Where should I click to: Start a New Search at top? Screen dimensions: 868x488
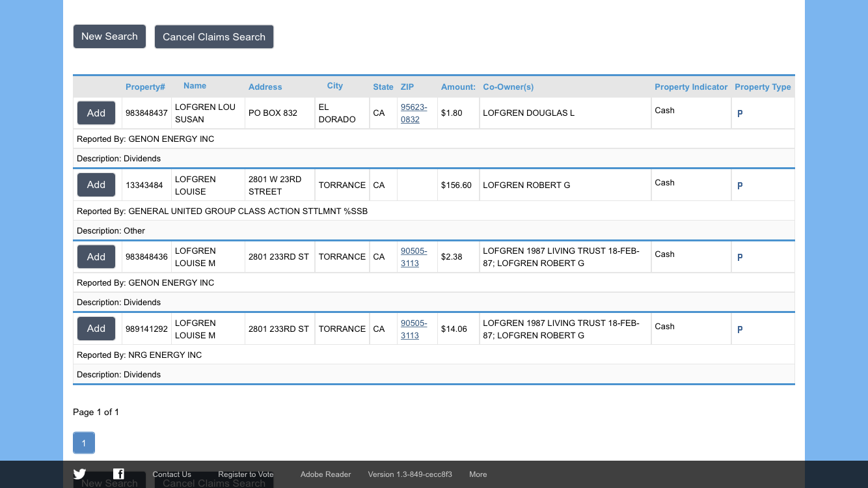(109, 36)
